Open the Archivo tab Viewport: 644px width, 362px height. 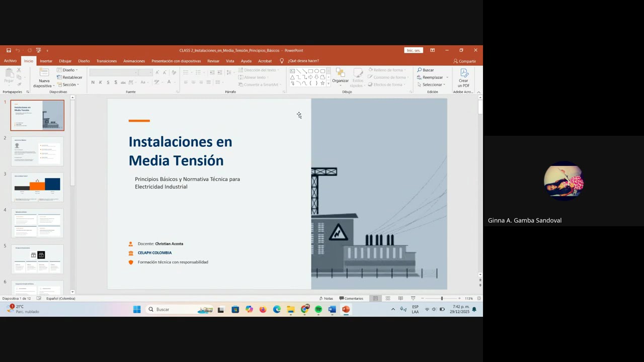coord(10,61)
